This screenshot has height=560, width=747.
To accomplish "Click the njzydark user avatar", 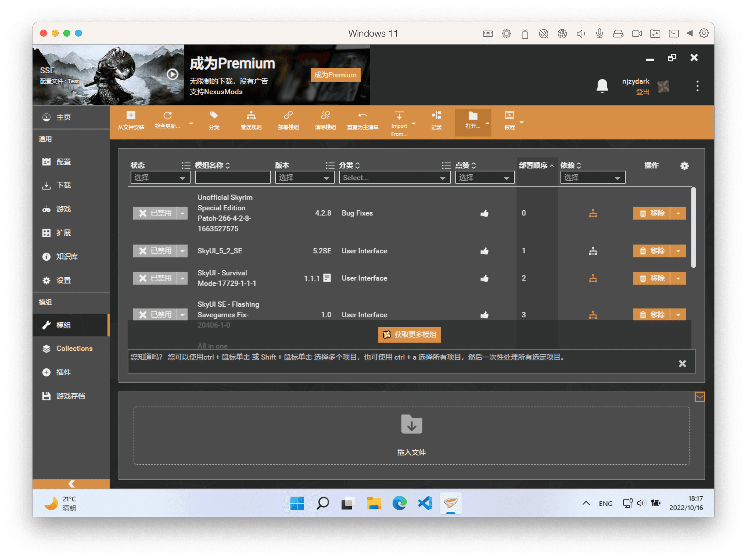I will [x=663, y=87].
